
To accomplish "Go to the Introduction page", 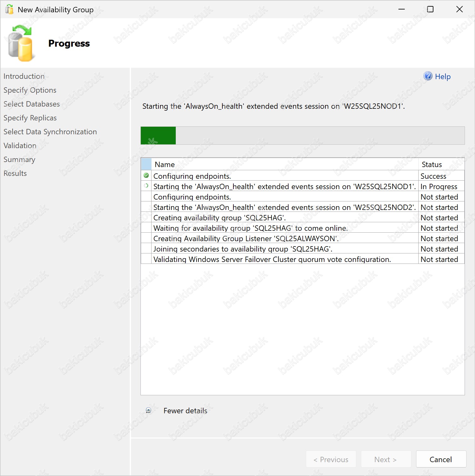I will [24, 76].
